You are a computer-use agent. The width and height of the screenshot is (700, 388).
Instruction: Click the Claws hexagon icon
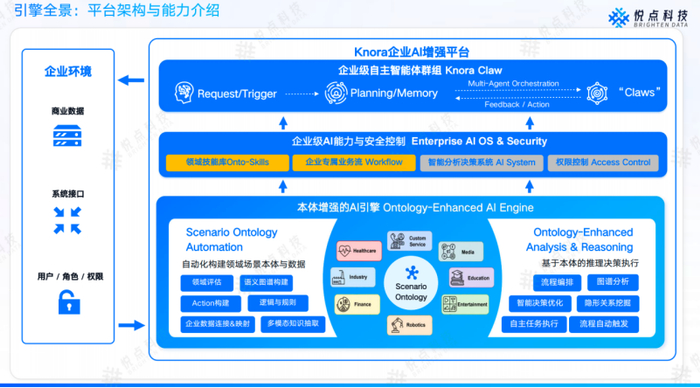[597, 93]
